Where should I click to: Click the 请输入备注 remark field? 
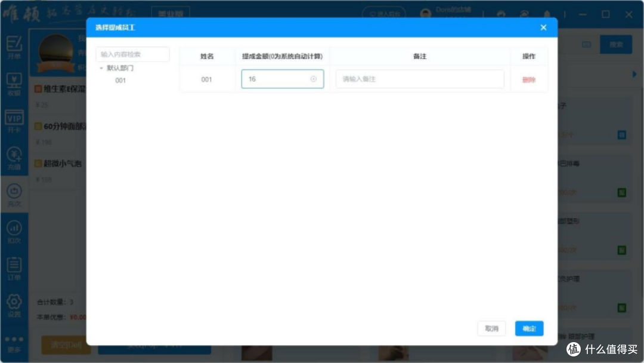(419, 79)
